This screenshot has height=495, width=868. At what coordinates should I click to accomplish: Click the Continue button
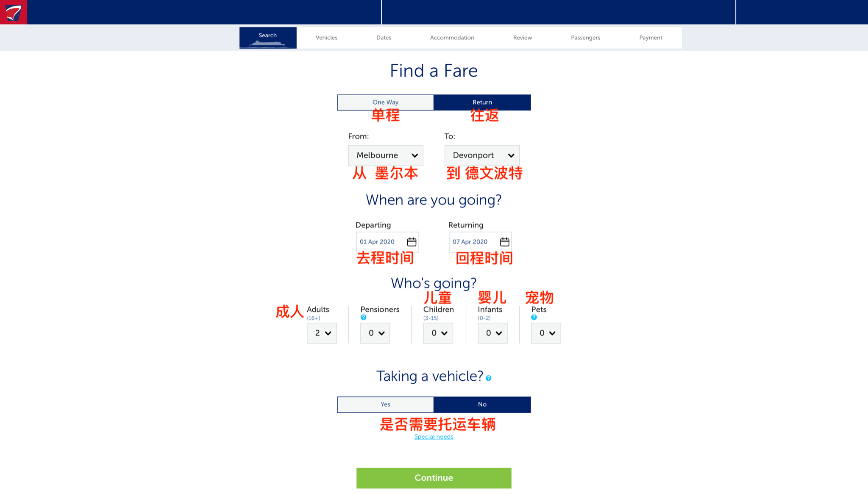(434, 478)
